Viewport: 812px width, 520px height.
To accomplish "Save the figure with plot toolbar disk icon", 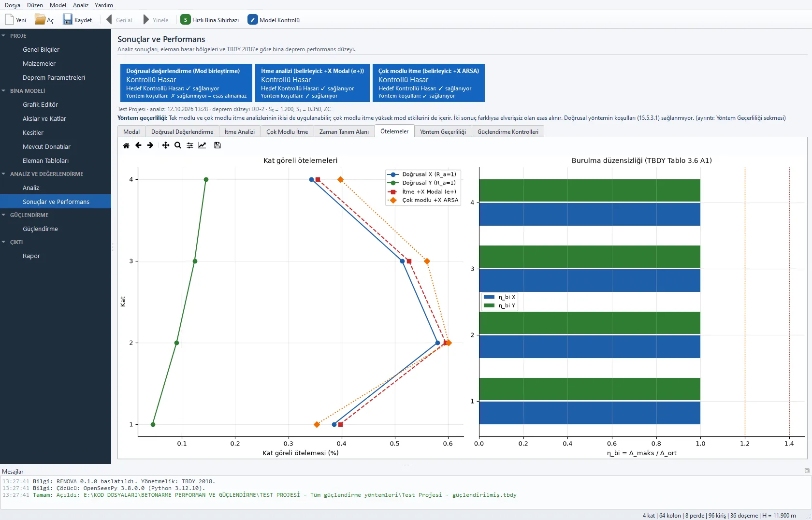I will click(217, 145).
